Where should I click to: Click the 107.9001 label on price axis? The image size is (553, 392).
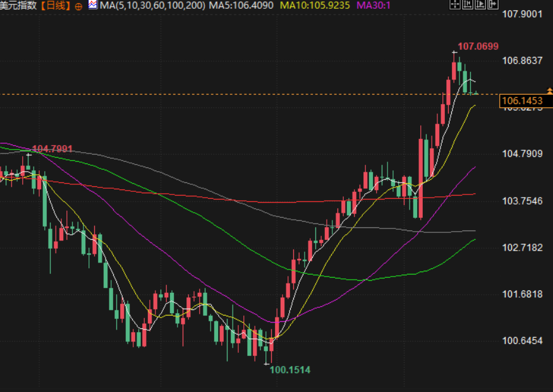click(522, 14)
